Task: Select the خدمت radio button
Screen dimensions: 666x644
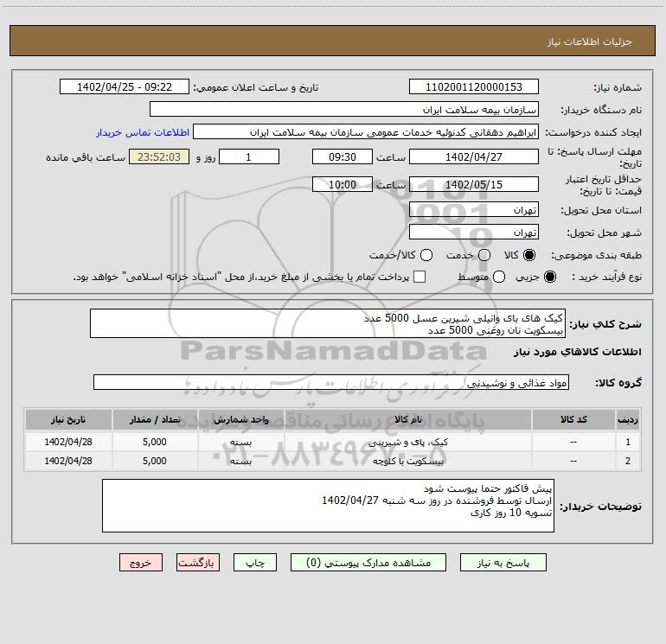Action: [x=484, y=255]
